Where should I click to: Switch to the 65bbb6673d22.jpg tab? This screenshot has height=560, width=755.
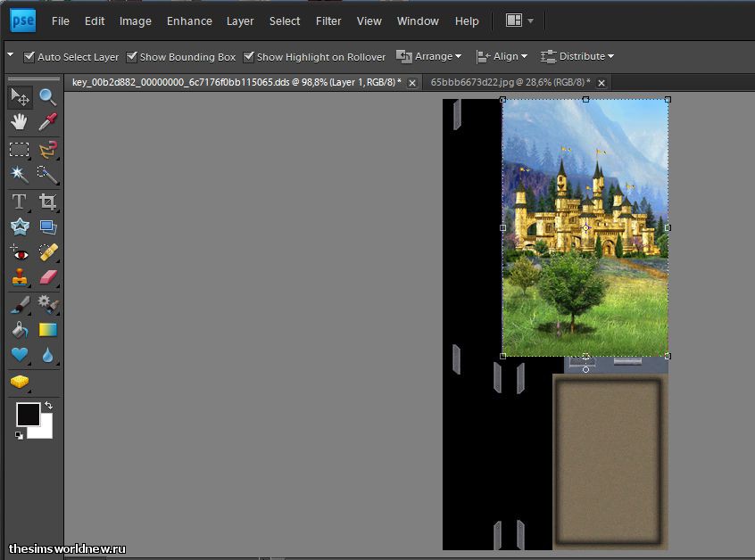510,82
